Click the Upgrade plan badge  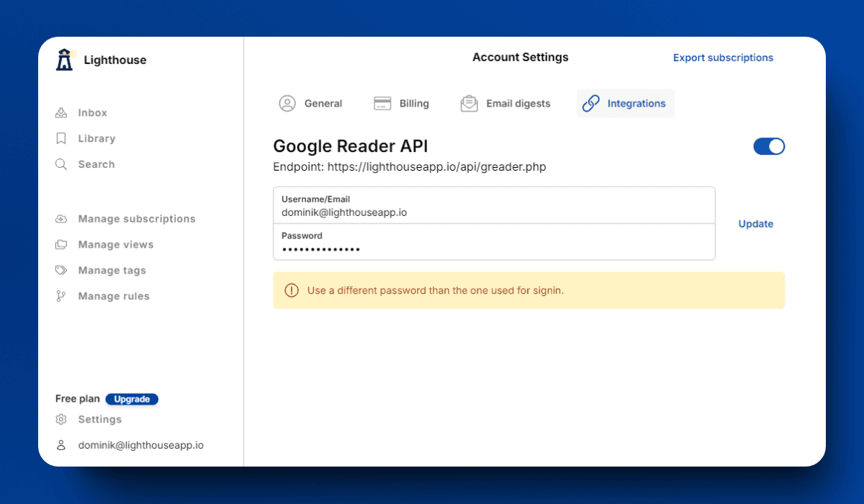click(132, 400)
